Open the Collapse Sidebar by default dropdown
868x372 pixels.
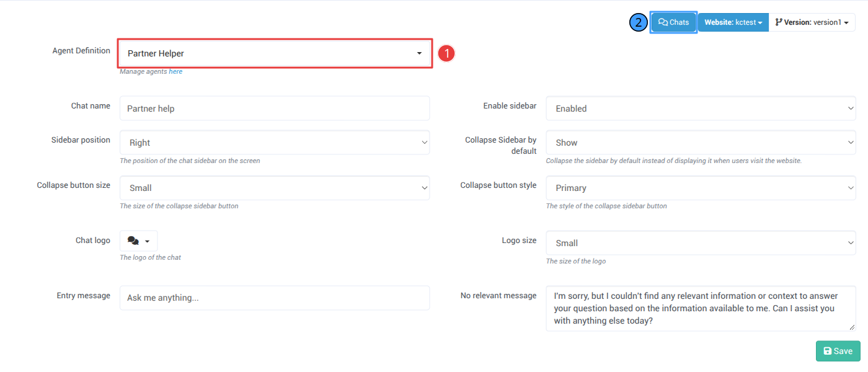(x=701, y=143)
